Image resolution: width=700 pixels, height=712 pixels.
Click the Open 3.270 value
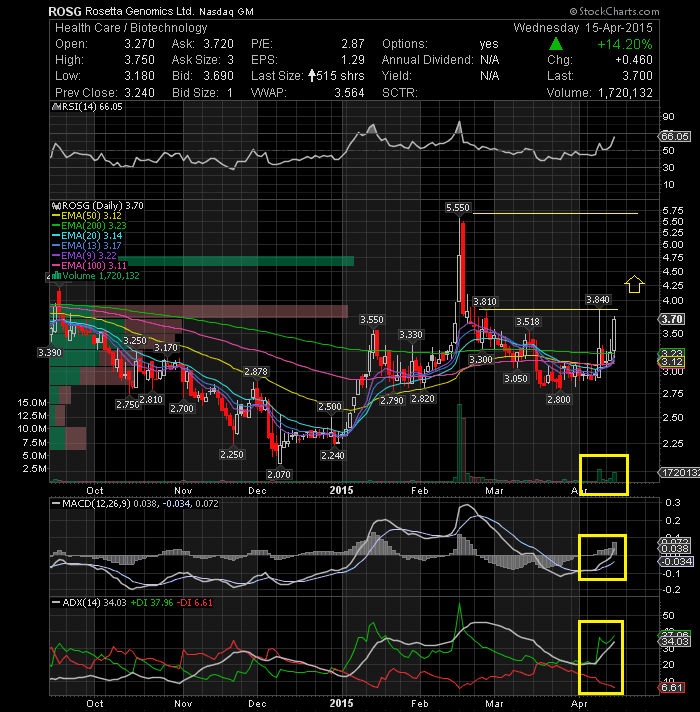139,44
